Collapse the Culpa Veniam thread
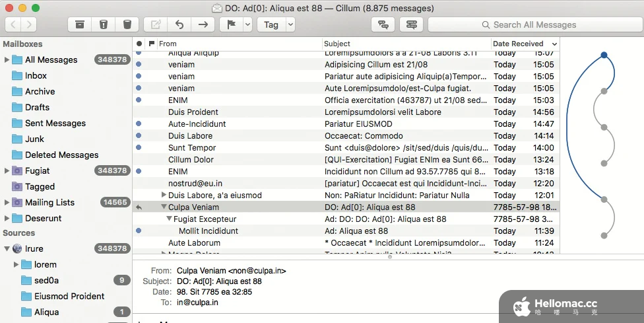The height and width of the screenshot is (323, 644). 164,207
